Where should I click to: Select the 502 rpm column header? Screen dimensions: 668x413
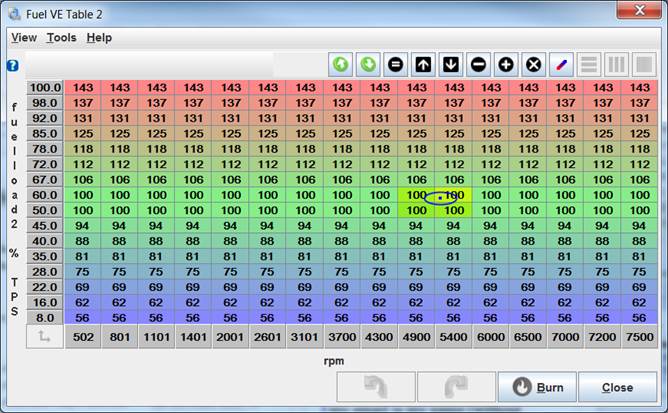coord(84,338)
